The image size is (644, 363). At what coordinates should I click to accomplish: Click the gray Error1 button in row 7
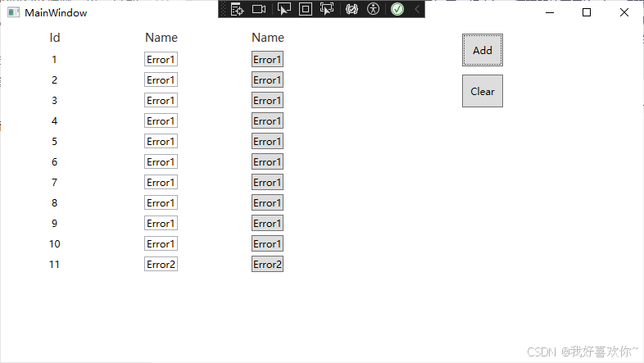[x=267, y=183]
